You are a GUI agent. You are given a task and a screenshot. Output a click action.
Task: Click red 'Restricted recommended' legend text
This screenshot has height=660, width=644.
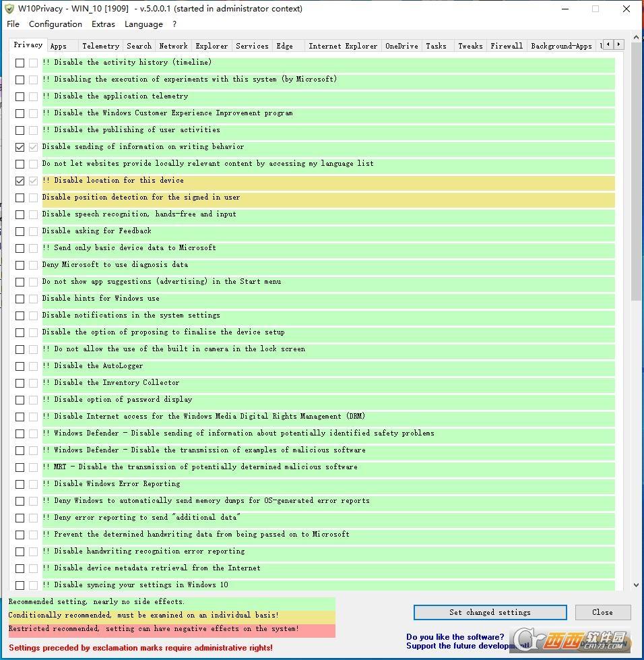tap(154, 629)
